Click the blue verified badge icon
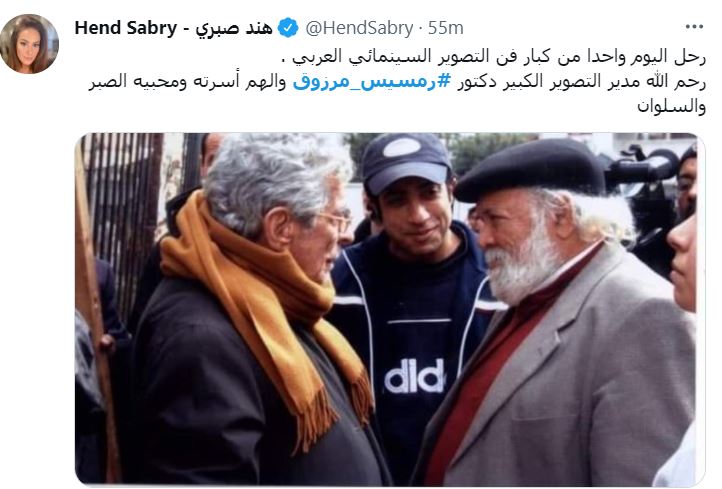722x489 pixels. point(288,28)
